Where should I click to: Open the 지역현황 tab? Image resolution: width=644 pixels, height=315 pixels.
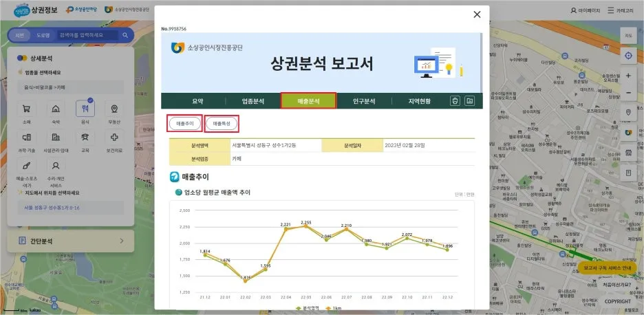(x=419, y=101)
